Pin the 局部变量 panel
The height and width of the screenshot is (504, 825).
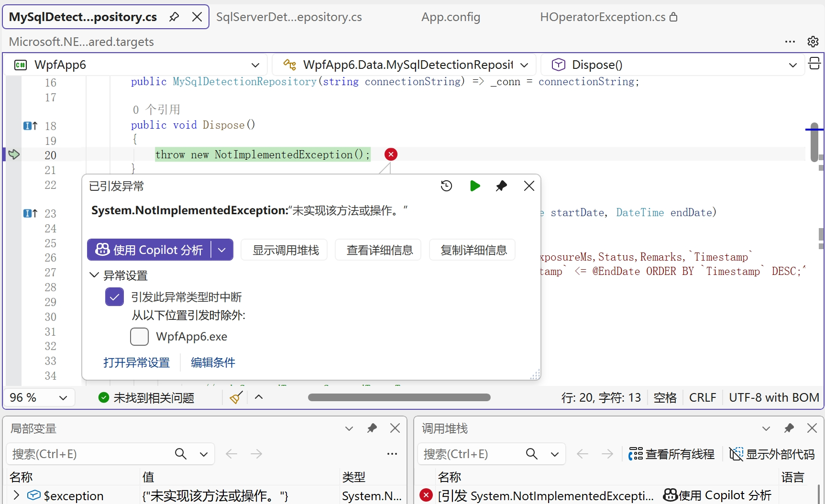click(372, 428)
